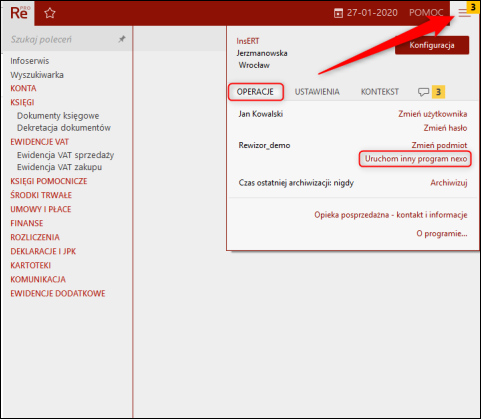Open the messages speech bubble icon
This screenshot has height=419, width=481.
[x=423, y=92]
